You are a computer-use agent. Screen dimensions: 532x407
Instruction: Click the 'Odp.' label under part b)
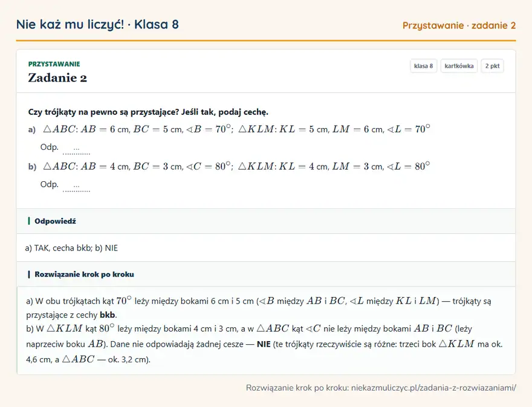[50, 184]
